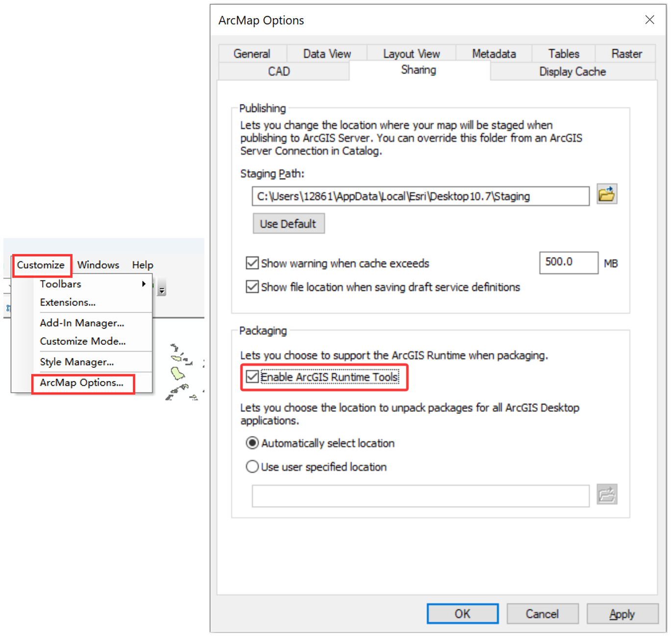Uncheck Enable ArcGIS Runtime Tools
The width and height of the screenshot is (672, 636).
(x=252, y=377)
